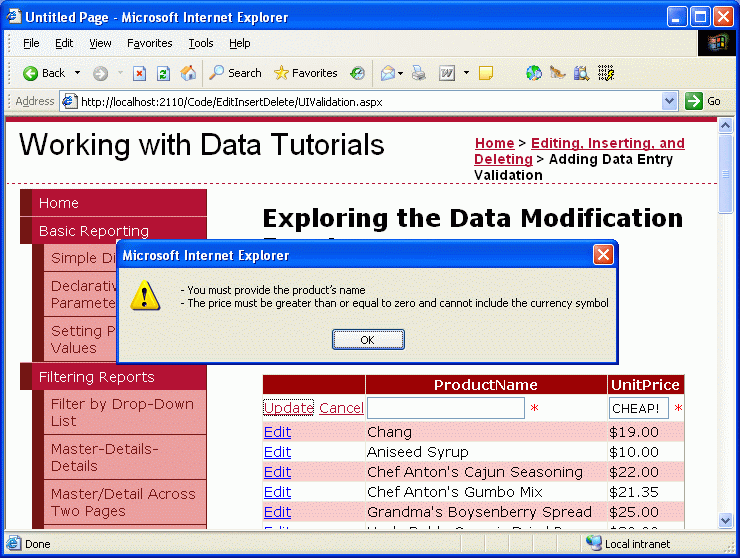Open the Search toolbar button
The width and height of the screenshot is (740, 558).
[235, 73]
